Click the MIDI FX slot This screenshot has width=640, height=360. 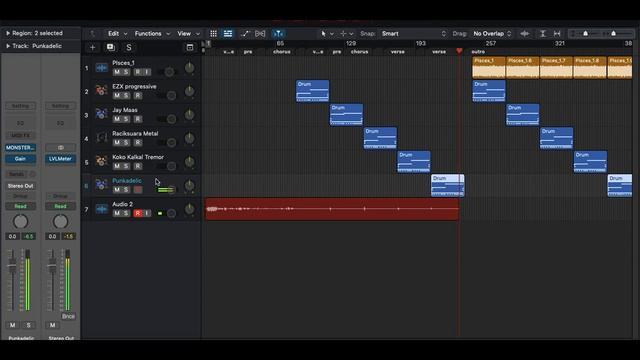point(20,135)
